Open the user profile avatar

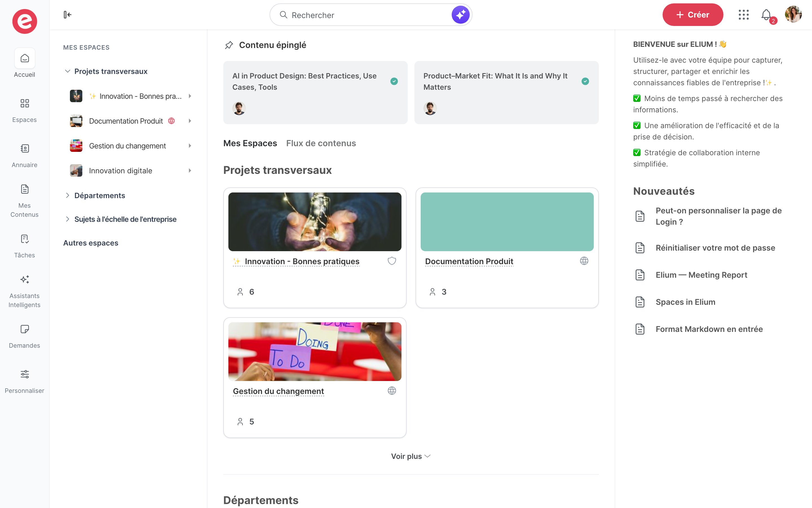tap(793, 14)
